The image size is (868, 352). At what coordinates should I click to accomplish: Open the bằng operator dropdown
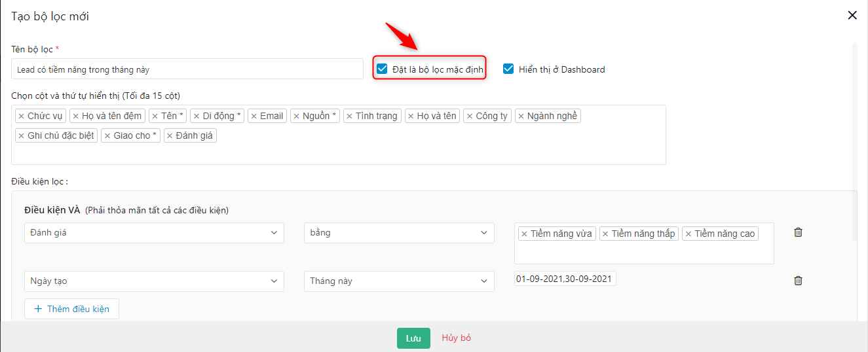(x=399, y=233)
